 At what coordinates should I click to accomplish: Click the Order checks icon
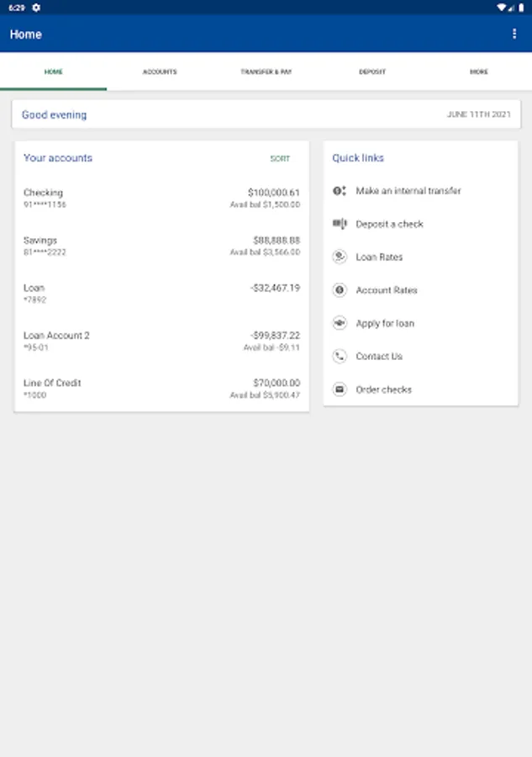click(340, 389)
